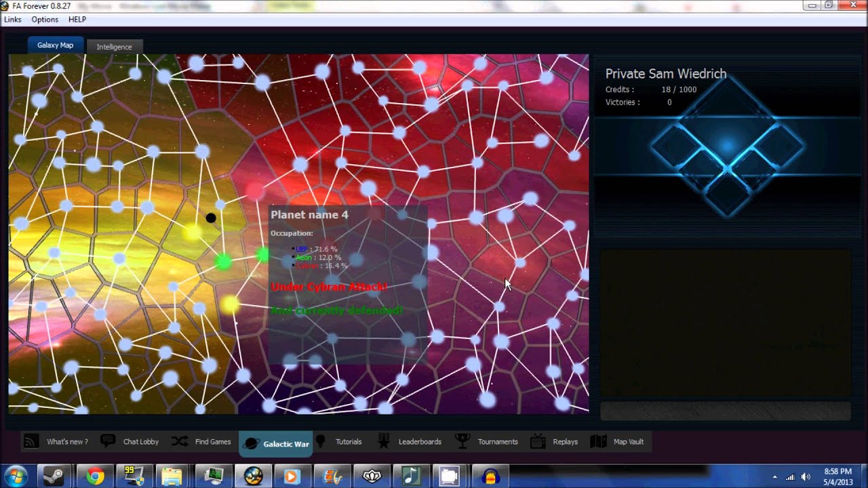Click the chat bubble icon

click(x=107, y=441)
